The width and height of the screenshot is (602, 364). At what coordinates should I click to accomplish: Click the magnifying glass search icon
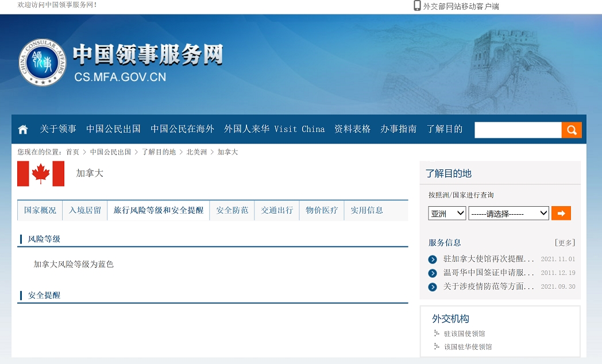(572, 130)
